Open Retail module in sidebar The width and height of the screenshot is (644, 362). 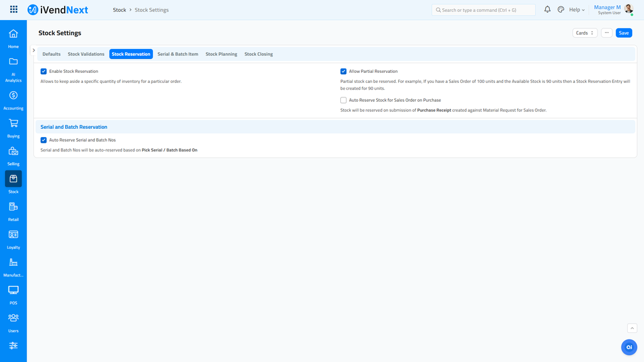click(x=13, y=212)
